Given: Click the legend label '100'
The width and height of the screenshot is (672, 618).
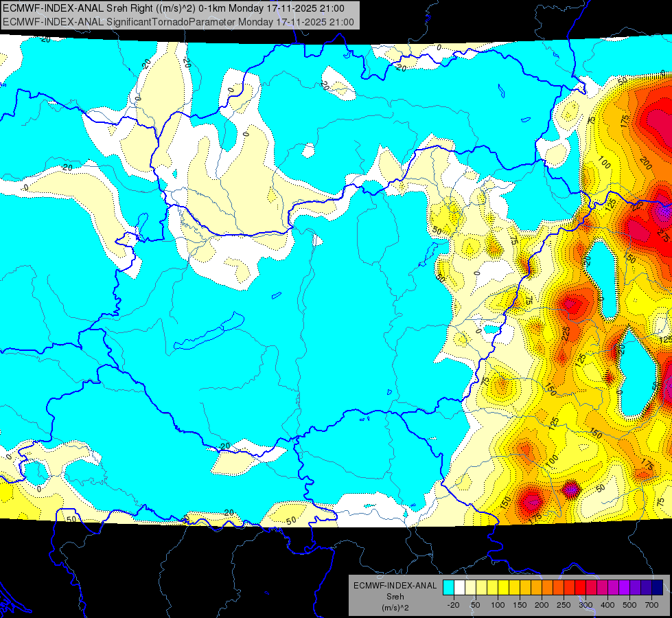Looking at the screenshot, I should tap(498, 605).
